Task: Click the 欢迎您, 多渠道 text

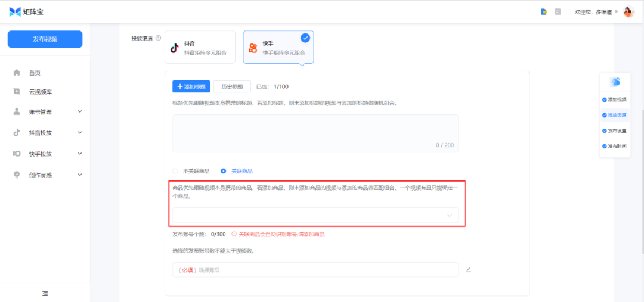Action: pyautogui.click(x=593, y=12)
